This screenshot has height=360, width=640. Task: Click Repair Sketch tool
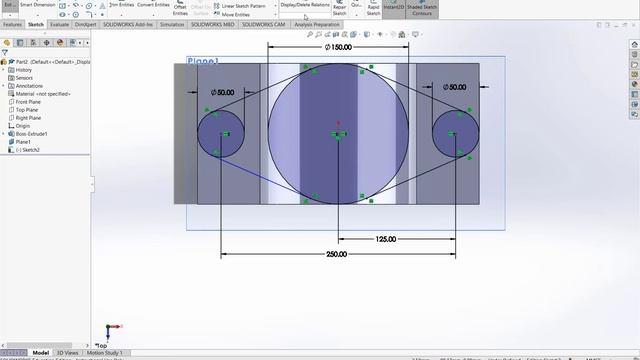(x=339, y=8)
